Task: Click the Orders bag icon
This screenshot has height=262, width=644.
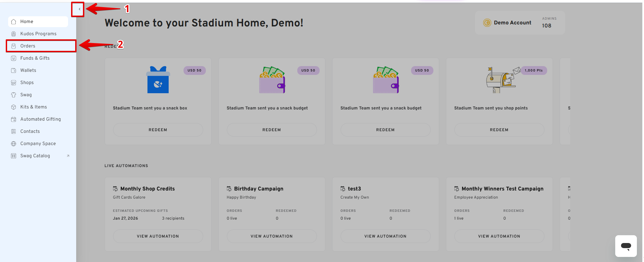Action: [x=14, y=46]
